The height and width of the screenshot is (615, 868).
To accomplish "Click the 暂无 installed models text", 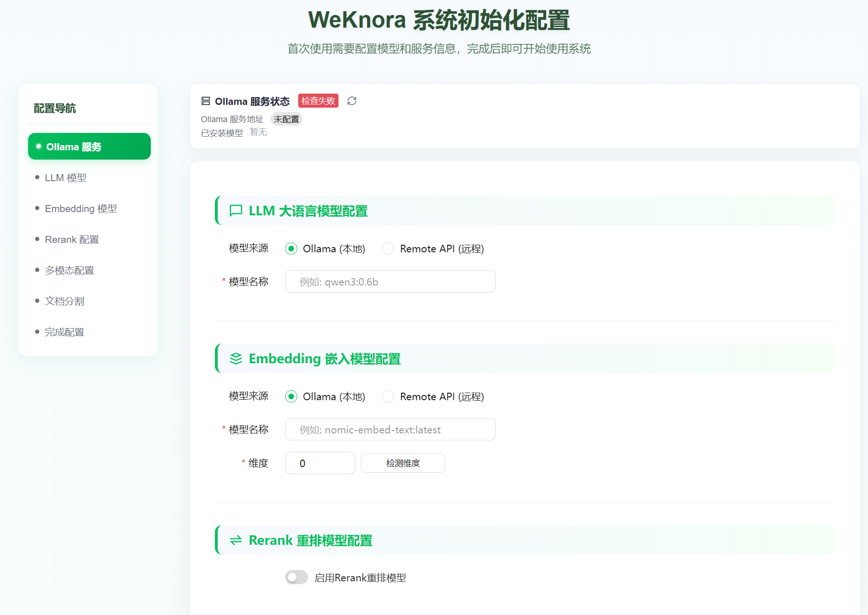I will click(x=258, y=132).
